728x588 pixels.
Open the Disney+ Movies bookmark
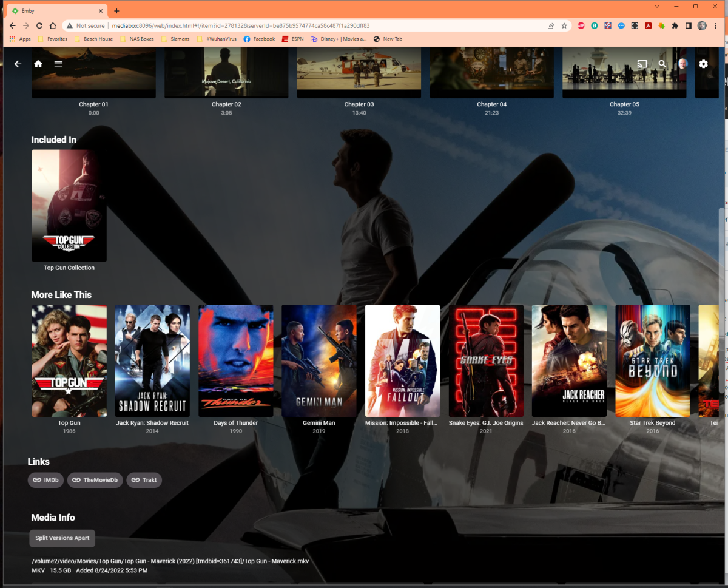pos(339,39)
